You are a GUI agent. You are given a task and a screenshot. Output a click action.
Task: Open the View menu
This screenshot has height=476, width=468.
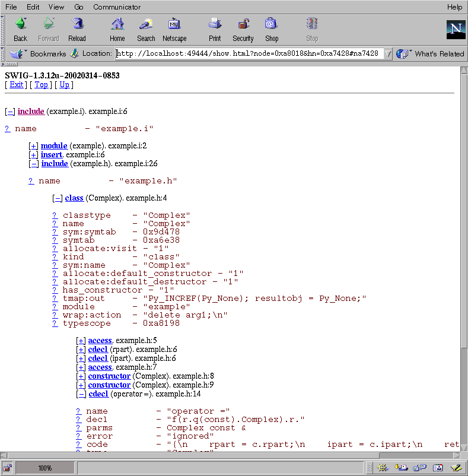coord(56,7)
